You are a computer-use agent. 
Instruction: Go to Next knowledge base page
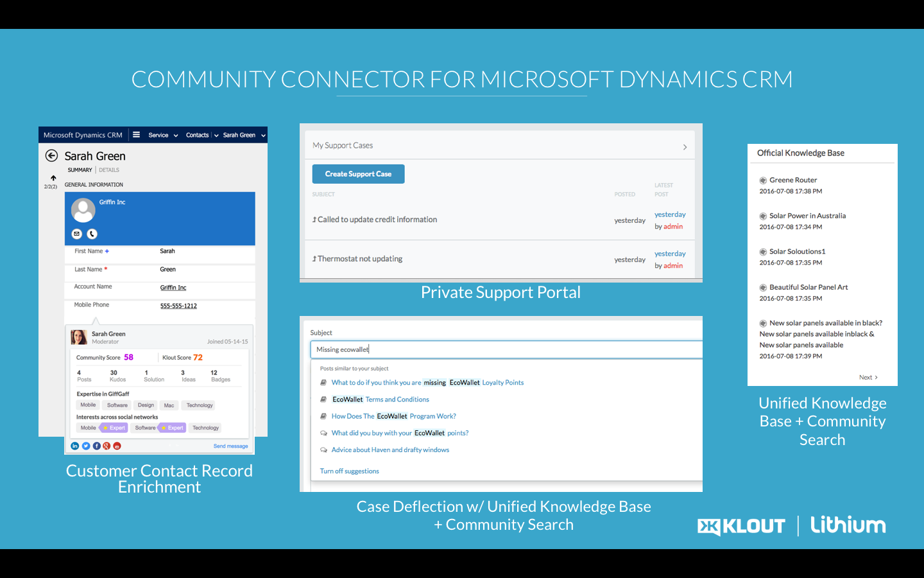[x=868, y=378]
